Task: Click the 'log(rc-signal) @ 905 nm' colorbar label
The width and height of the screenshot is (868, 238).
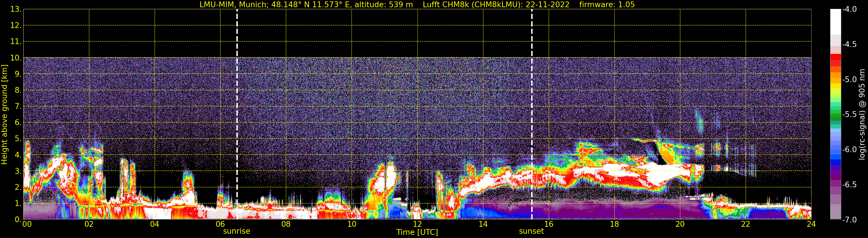Action: [862, 115]
